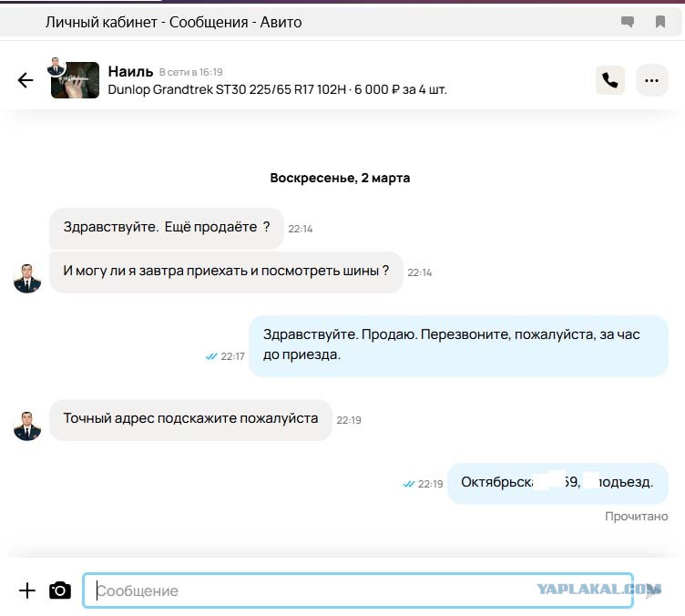This screenshot has height=616, width=685.
Task: Open the contact name 'Наиль'
Action: click(130, 71)
